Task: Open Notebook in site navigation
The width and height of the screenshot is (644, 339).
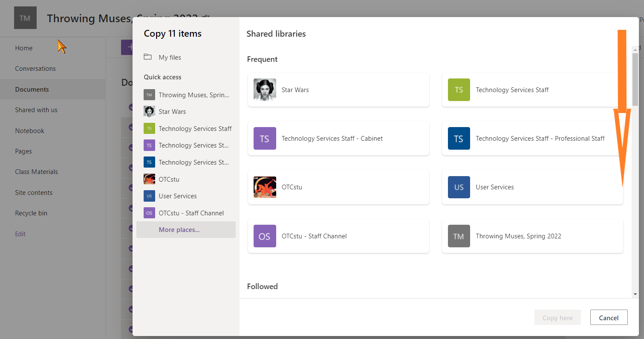Action: tap(30, 131)
